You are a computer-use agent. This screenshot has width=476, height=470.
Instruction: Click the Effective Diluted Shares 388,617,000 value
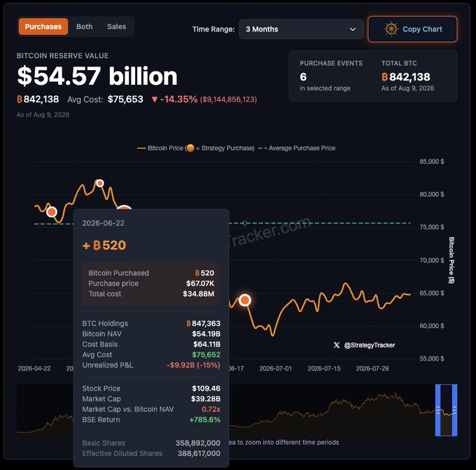coord(199,453)
